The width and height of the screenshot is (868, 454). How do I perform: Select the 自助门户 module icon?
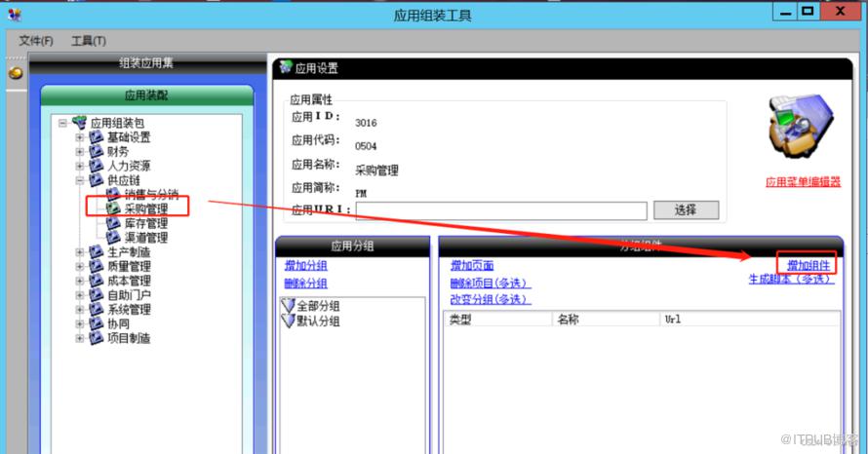[x=97, y=295]
